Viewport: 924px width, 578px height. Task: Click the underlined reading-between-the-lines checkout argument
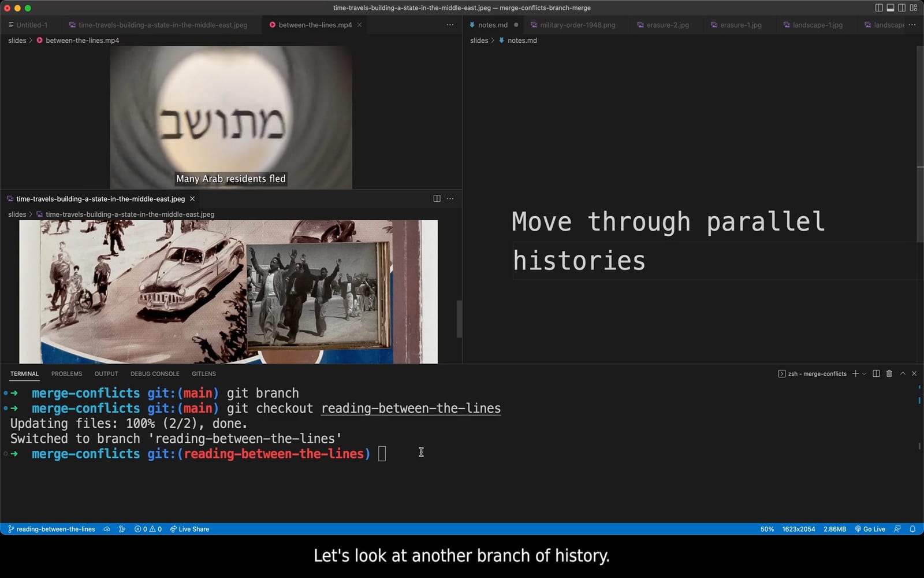click(411, 408)
